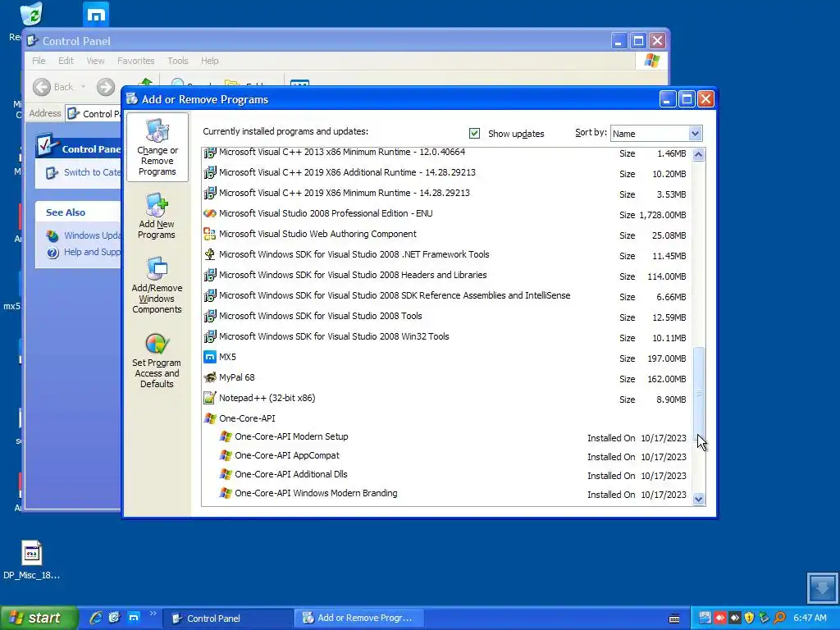Select Visual C++ 2019 X86 Minimum Runtime row
The width and height of the screenshot is (840, 630).
[447, 193]
